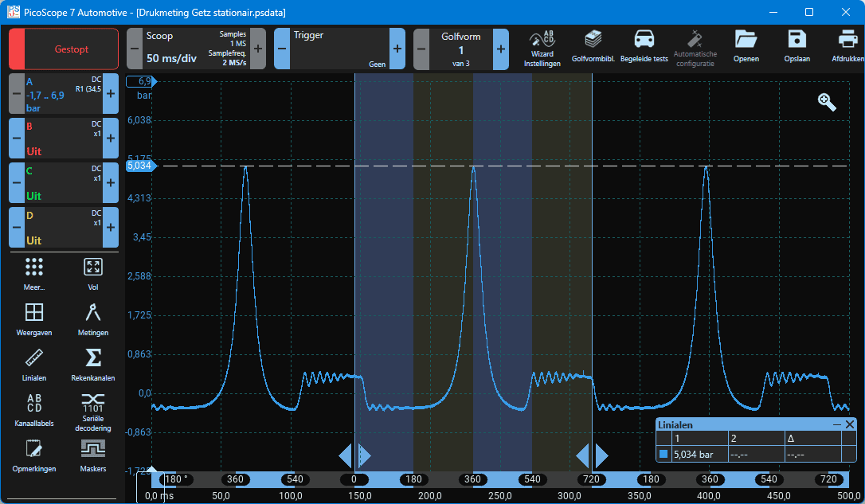
Task: Launch Begeleide tests car icon
Action: [x=644, y=48]
